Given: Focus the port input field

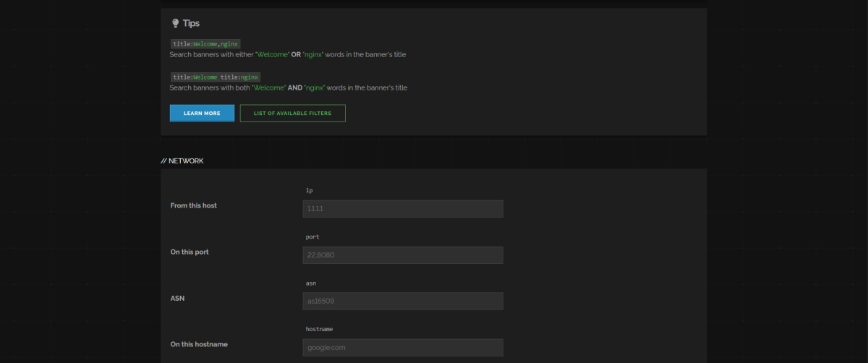Looking at the screenshot, I should click(403, 255).
